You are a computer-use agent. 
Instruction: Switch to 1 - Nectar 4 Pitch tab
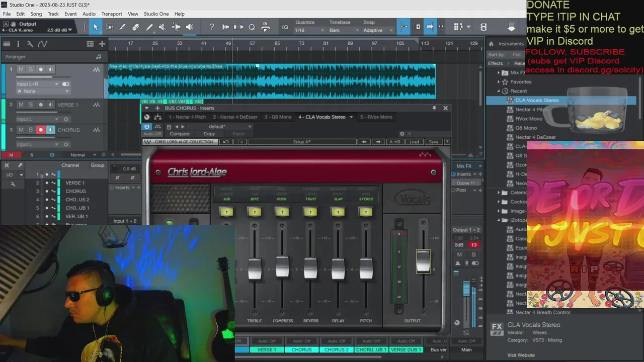pyautogui.click(x=187, y=117)
